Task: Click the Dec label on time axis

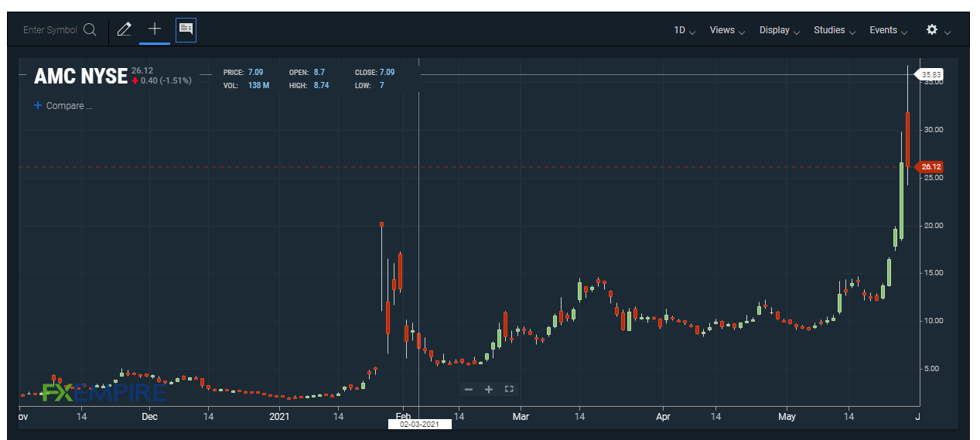Action: [149, 417]
